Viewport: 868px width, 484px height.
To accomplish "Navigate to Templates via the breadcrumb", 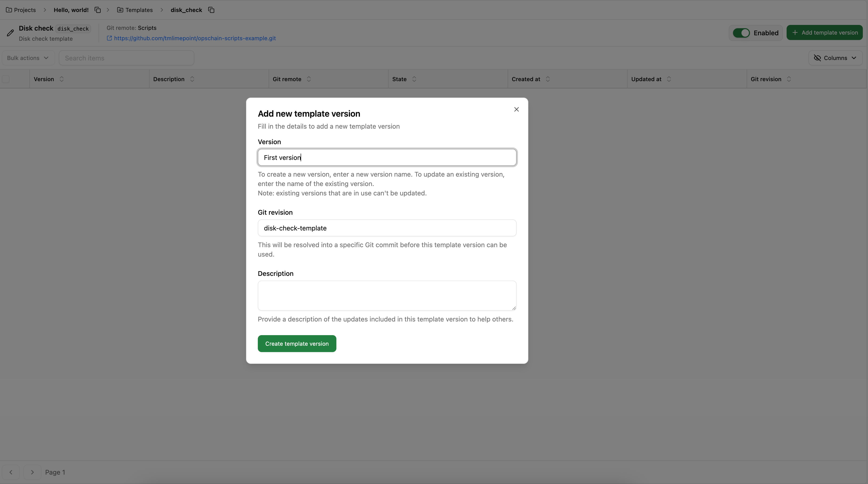I will pyautogui.click(x=139, y=10).
